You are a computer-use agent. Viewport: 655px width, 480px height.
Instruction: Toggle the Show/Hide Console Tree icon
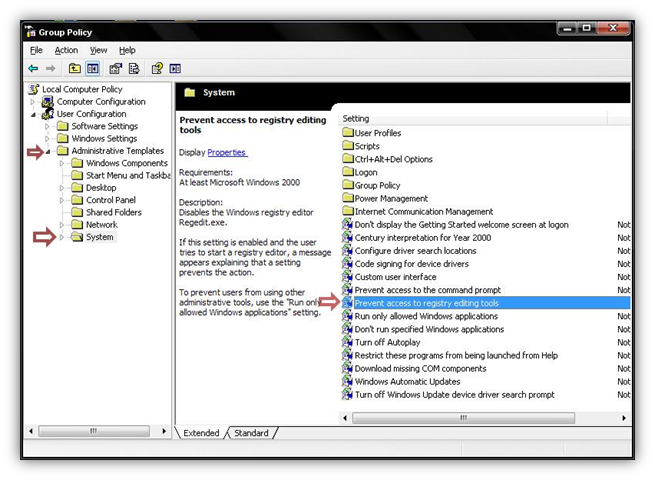pyautogui.click(x=93, y=68)
